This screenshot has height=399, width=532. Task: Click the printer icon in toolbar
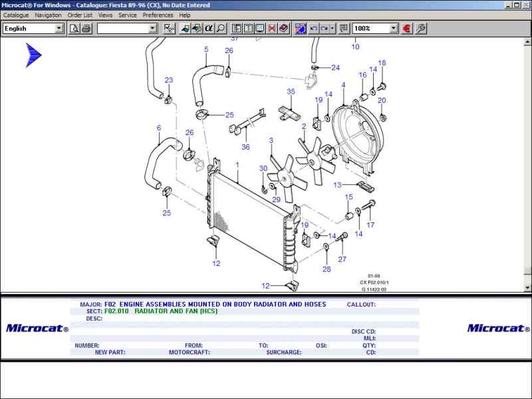(x=86, y=29)
